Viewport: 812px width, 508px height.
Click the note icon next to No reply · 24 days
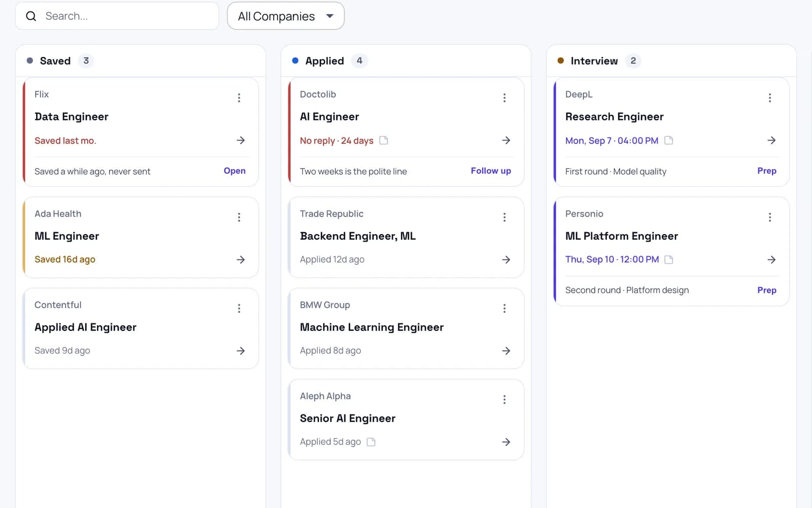coord(384,140)
